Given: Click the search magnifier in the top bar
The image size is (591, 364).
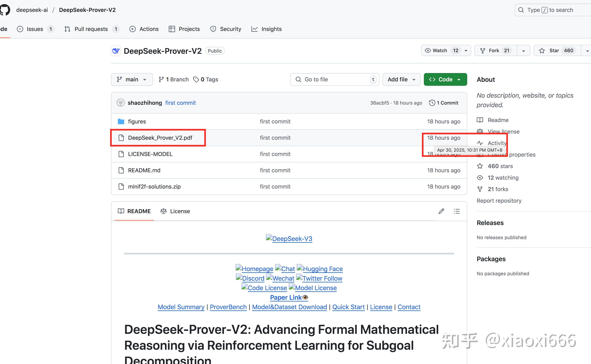Looking at the screenshot, I should point(521,10).
